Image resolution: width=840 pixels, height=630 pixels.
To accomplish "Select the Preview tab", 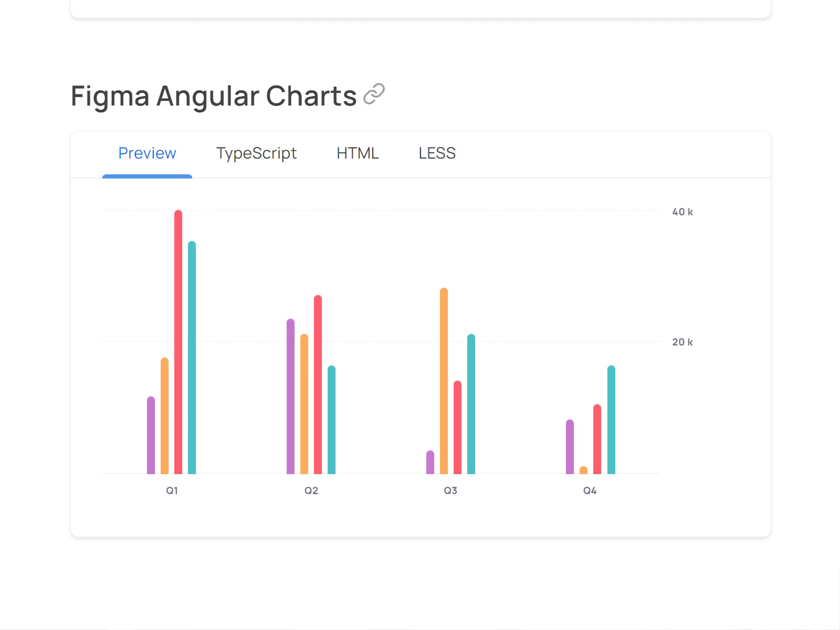I will pyautogui.click(x=147, y=153).
